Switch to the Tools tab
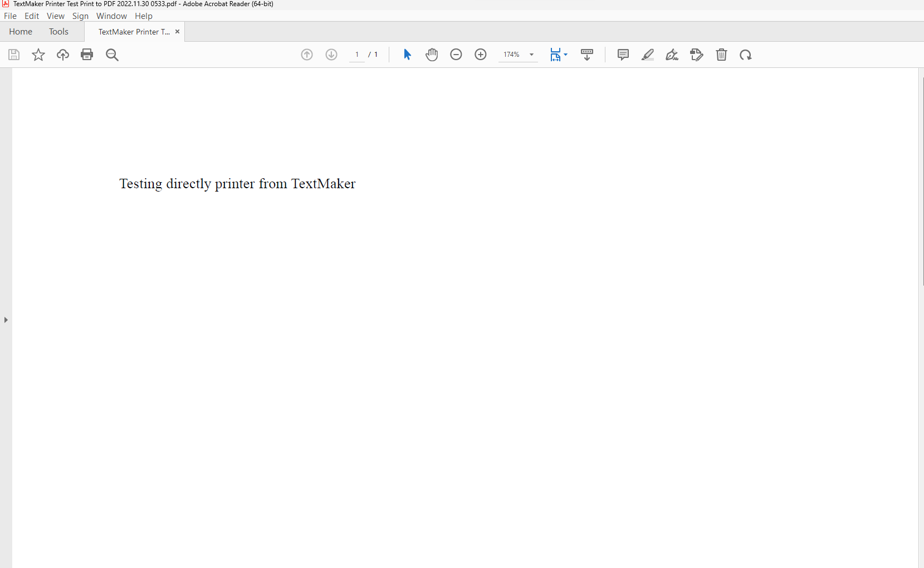The image size is (924, 568). point(58,32)
